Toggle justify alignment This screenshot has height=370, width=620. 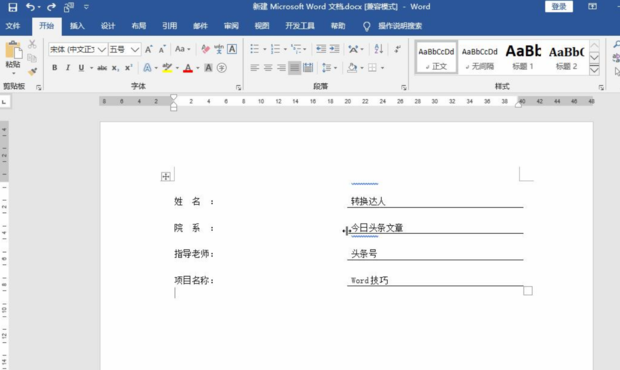(x=295, y=68)
